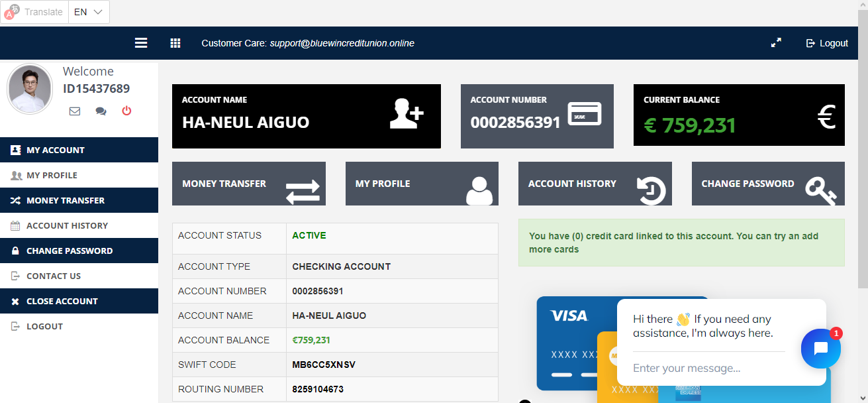Open the Change Password tile
This screenshot has height=403, width=868.
tap(767, 184)
